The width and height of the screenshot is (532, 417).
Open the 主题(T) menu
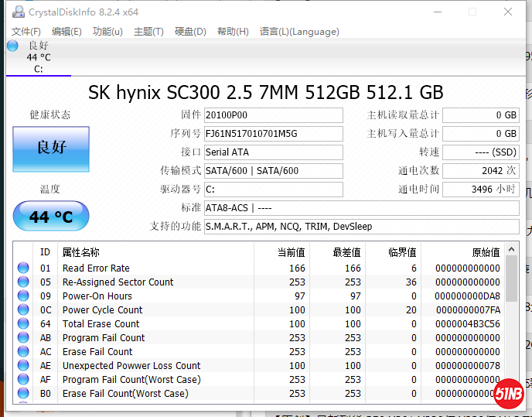(x=148, y=32)
